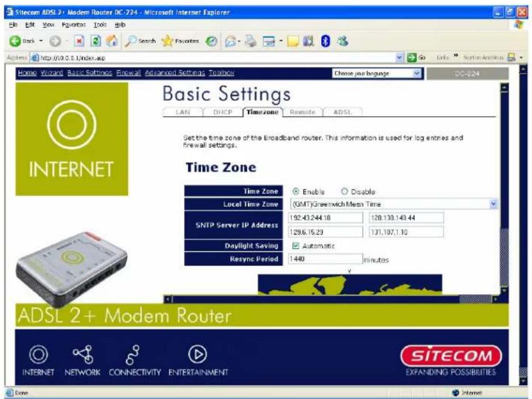Follow the Basic Settings navigation link
This screenshot has height=399, width=532.
[x=90, y=73]
